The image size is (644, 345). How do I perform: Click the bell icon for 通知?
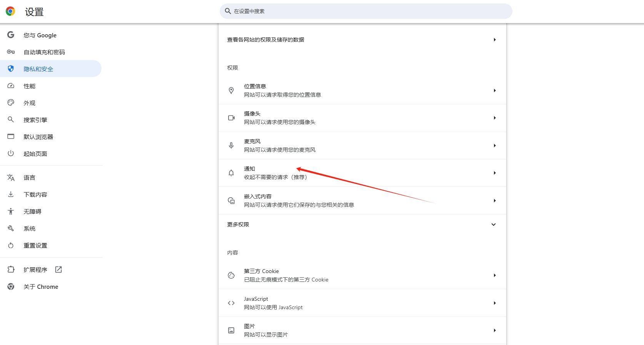coord(231,173)
